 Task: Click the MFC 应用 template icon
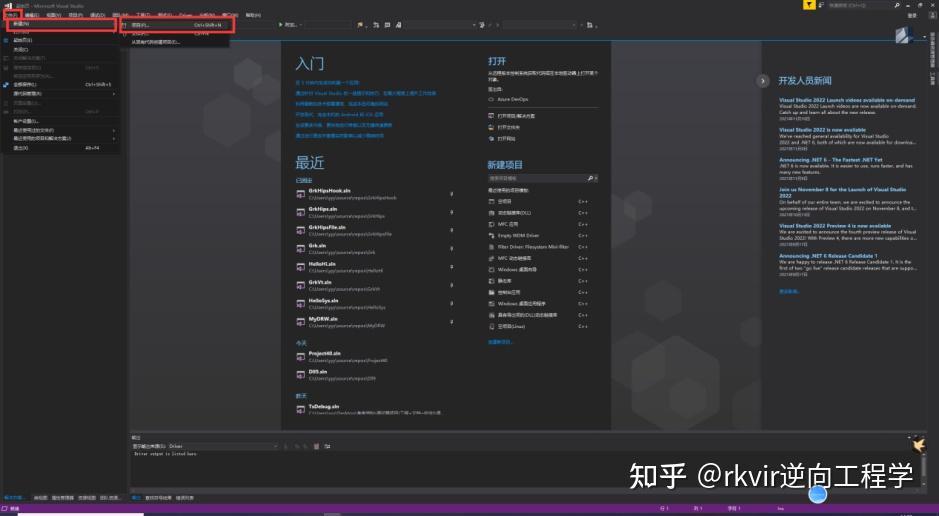[x=491, y=224]
